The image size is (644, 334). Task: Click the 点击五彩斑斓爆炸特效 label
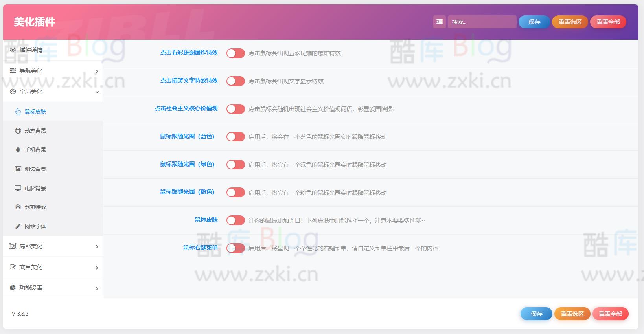point(189,53)
